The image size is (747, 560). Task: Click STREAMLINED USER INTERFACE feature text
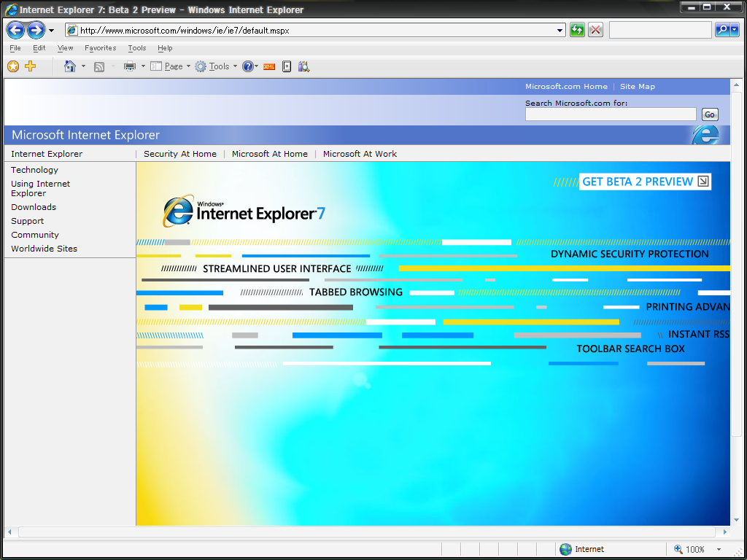tap(276, 268)
